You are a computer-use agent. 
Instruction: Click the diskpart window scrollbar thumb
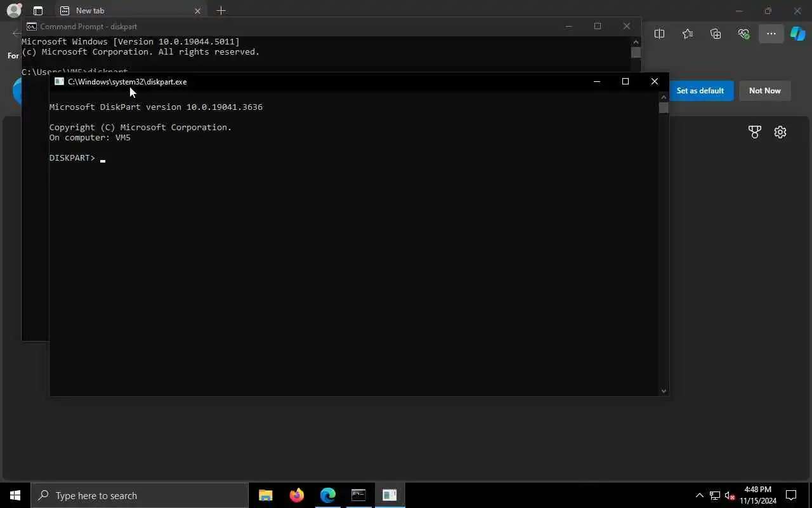pyautogui.click(x=664, y=108)
